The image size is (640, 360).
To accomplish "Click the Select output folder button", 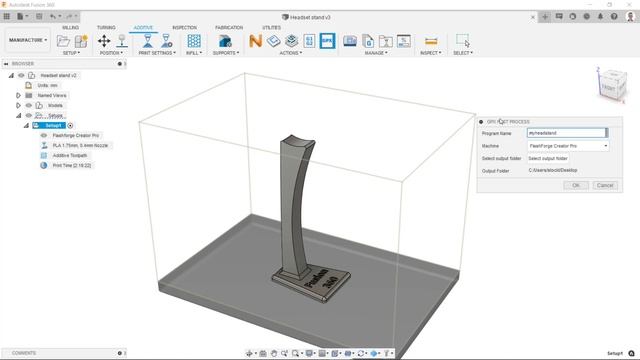I will (x=548, y=158).
